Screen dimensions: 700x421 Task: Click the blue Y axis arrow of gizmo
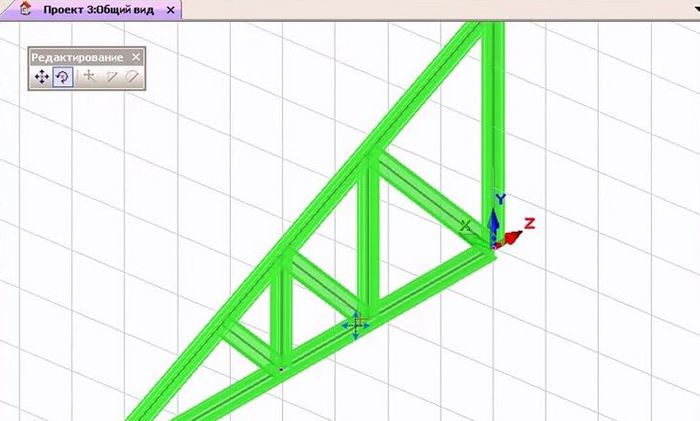tap(493, 212)
